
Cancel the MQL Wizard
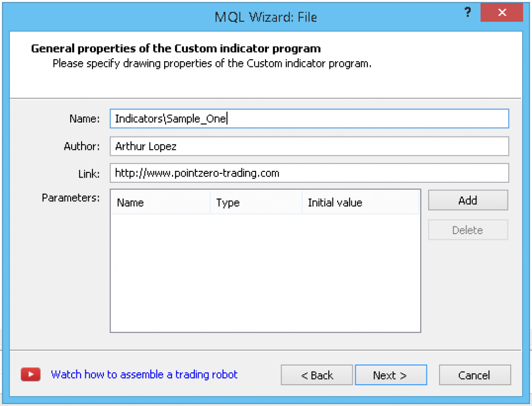click(x=474, y=375)
